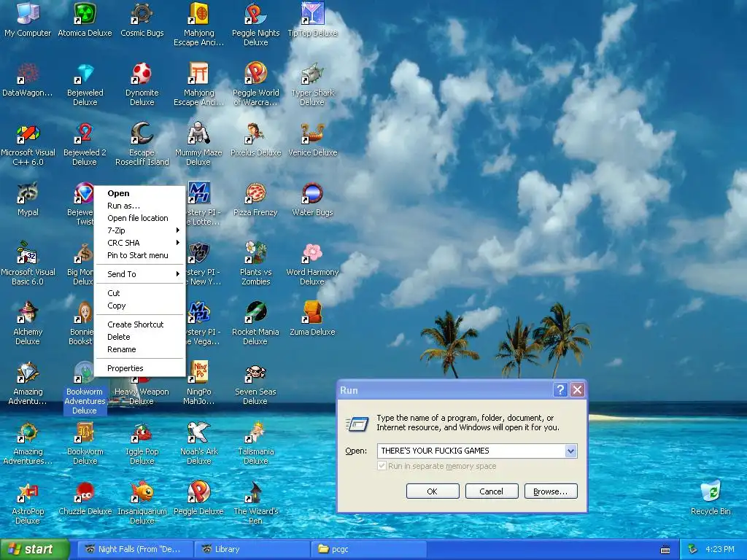Click Cancel in the Run dialog
The image size is (747, 560).
(x=492, y=491)
